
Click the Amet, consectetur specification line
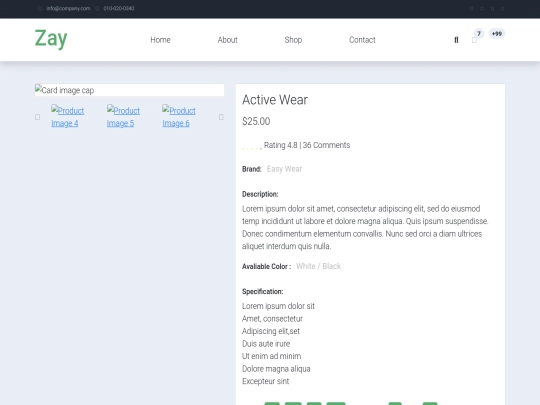(x=272, y=319)
